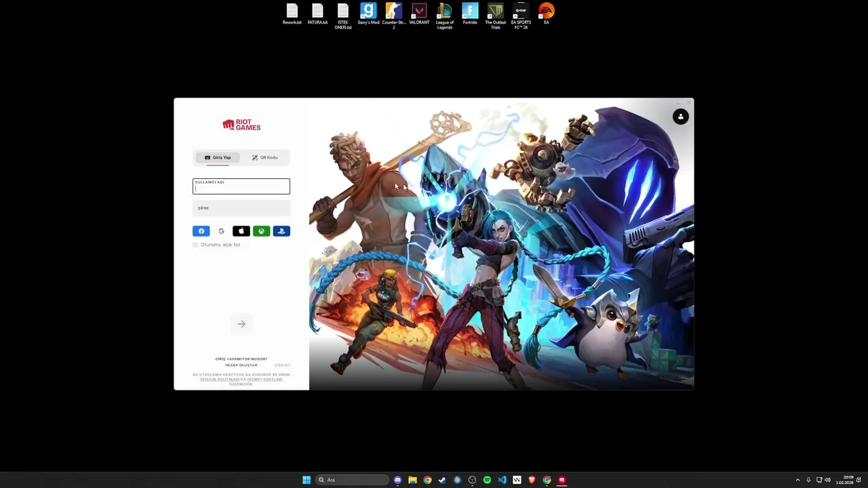Open the volume control in system tray
Screen dimensions: 868x488
coord(827,480)
